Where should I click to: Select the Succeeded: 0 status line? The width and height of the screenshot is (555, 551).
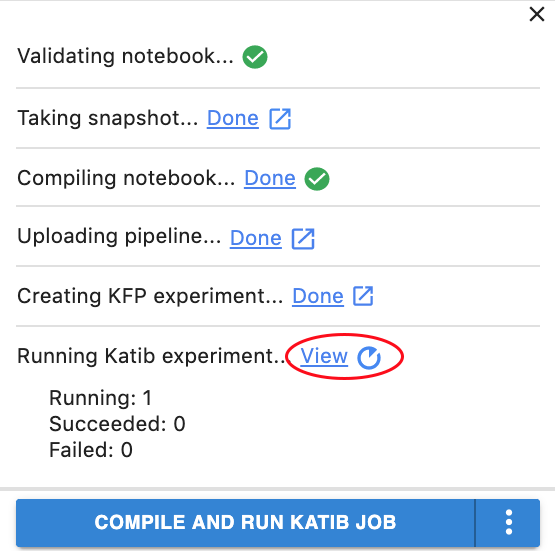click(117, 424)
